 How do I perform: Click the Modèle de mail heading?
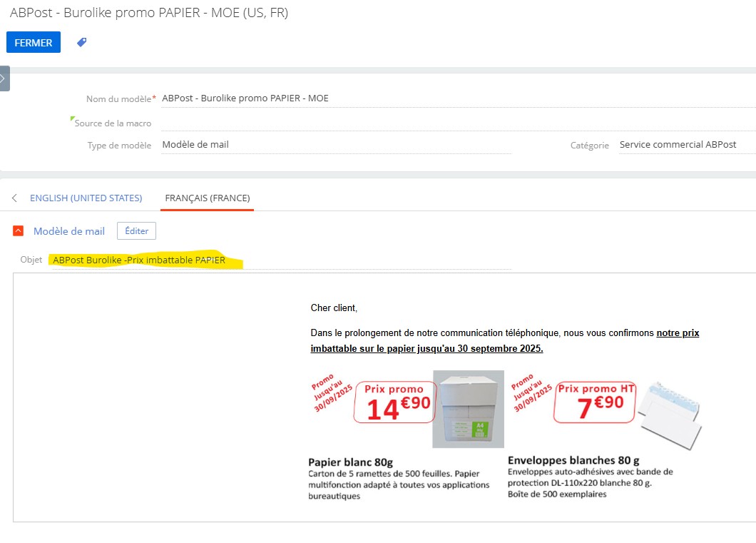pos(69,231)
